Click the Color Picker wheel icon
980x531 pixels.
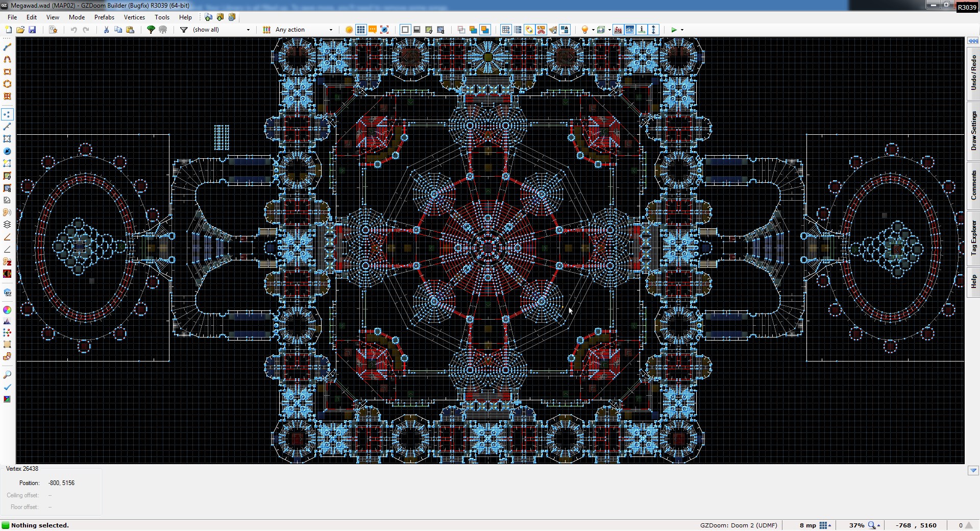(7, 310)
